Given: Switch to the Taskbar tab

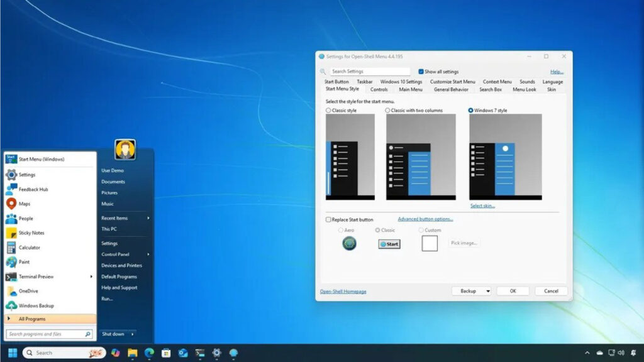Looking at the screenshot, I should click(364, 82).
